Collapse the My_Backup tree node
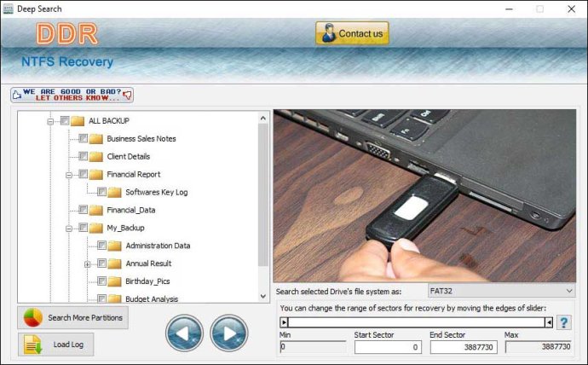Image resolution: width=588 pixels, height=365 pixels. (69, 228)
